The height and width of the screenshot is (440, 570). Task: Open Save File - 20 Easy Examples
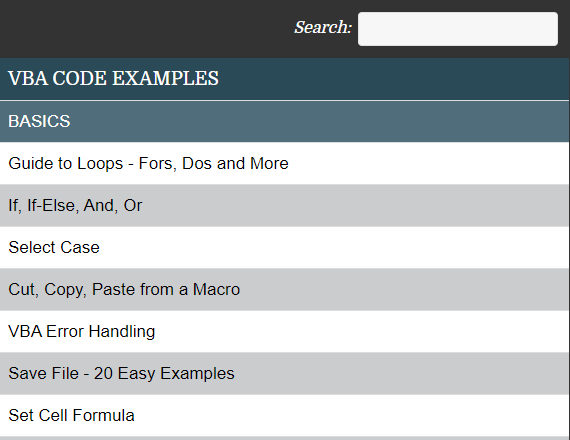coord(121,374)
